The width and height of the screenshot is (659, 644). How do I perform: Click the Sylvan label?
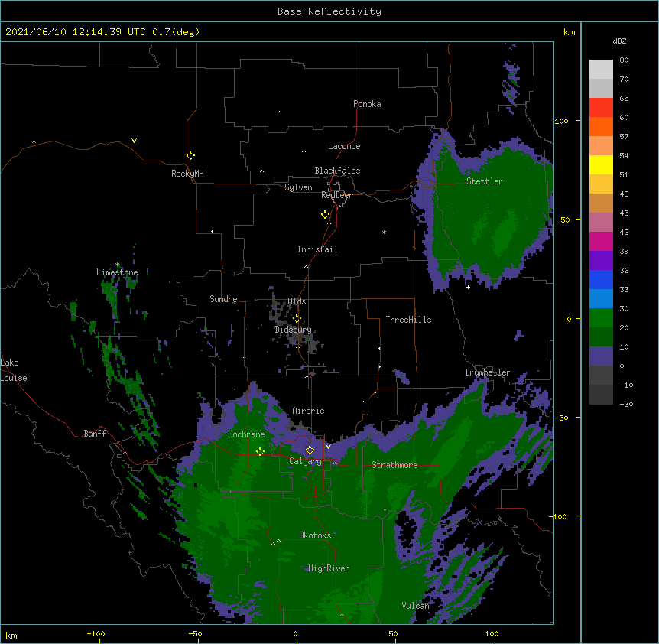click(298, 187)
